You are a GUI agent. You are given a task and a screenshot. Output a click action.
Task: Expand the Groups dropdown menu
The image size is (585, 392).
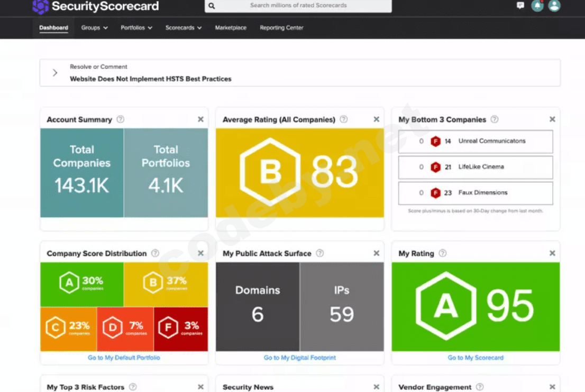[x=94, y=28]
